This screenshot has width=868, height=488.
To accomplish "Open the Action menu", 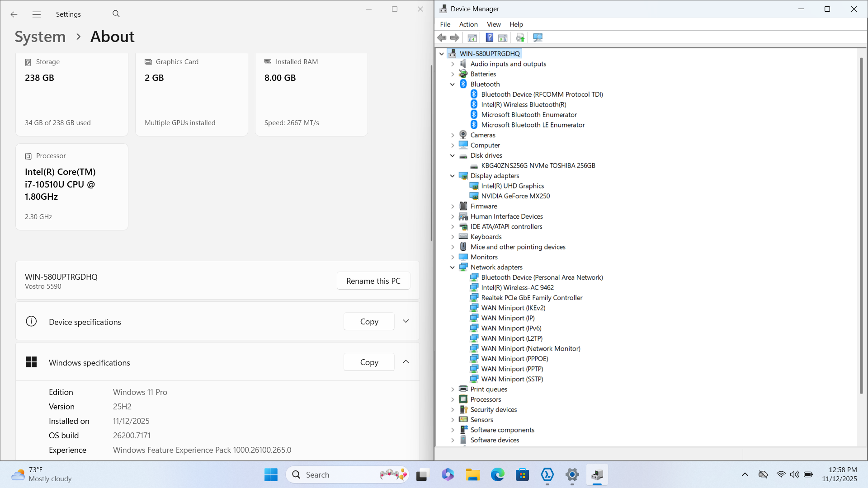I will click(468, 24).
